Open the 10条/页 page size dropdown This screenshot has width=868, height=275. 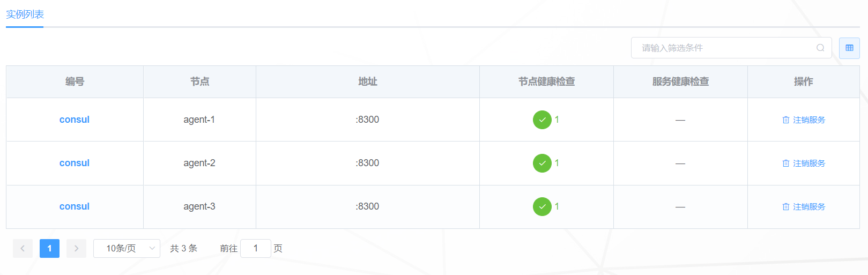coord(127,248)
